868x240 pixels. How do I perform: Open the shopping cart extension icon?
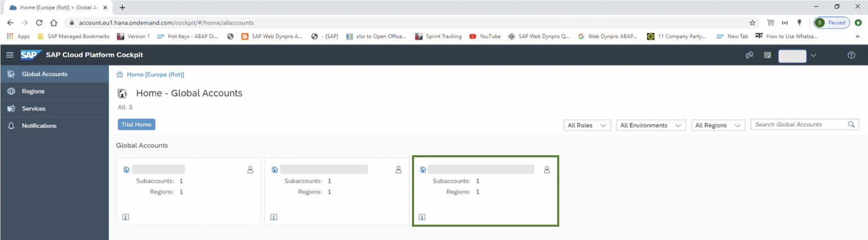pos(770,22)
